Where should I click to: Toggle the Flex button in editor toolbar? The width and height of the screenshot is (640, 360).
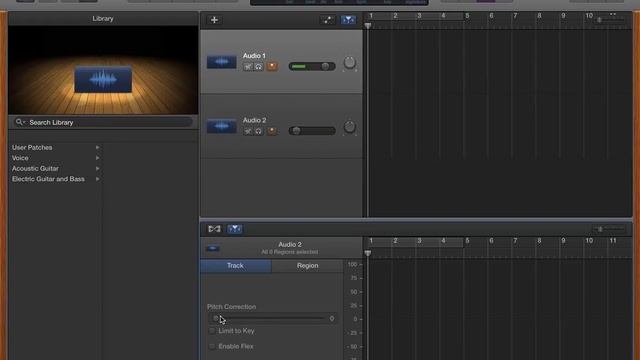pos(214,229)
